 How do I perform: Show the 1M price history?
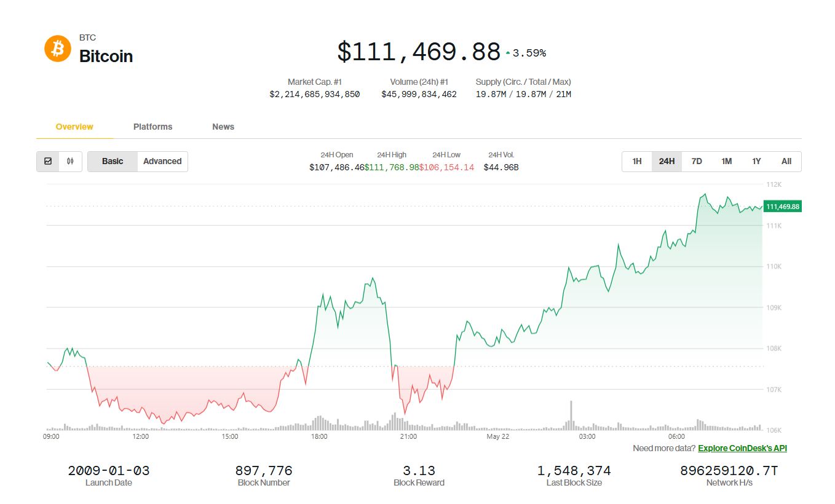pos(726,162)
